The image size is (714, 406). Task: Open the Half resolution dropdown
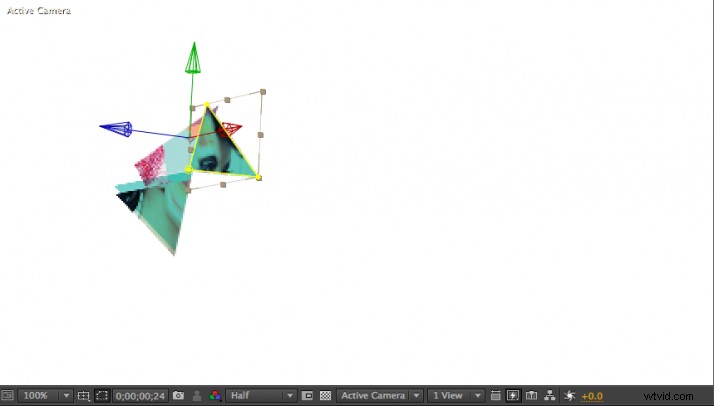click(x=261, y=396)
